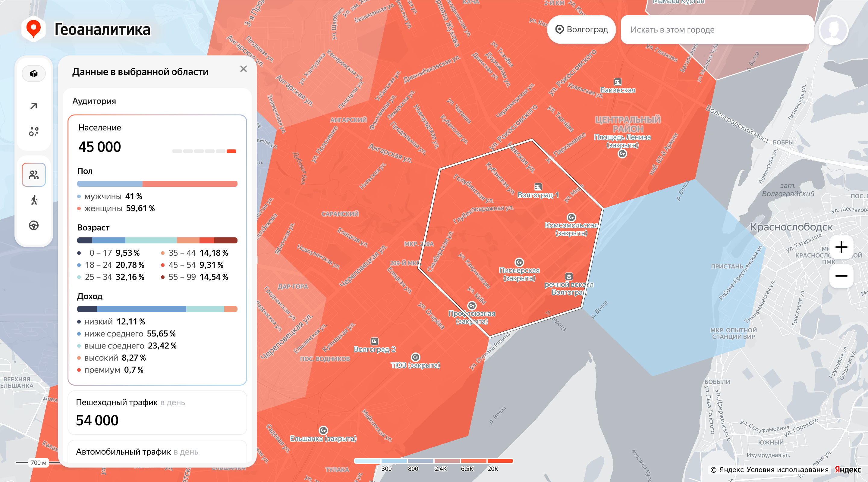Click the Комсомольская station marker on map
Image resolution: width=868 pixels, height=482 pixels.
571,217
